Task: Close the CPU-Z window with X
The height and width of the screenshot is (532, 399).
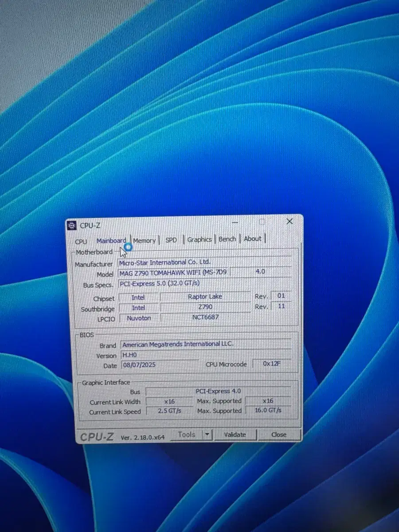Action: point(289,221)
